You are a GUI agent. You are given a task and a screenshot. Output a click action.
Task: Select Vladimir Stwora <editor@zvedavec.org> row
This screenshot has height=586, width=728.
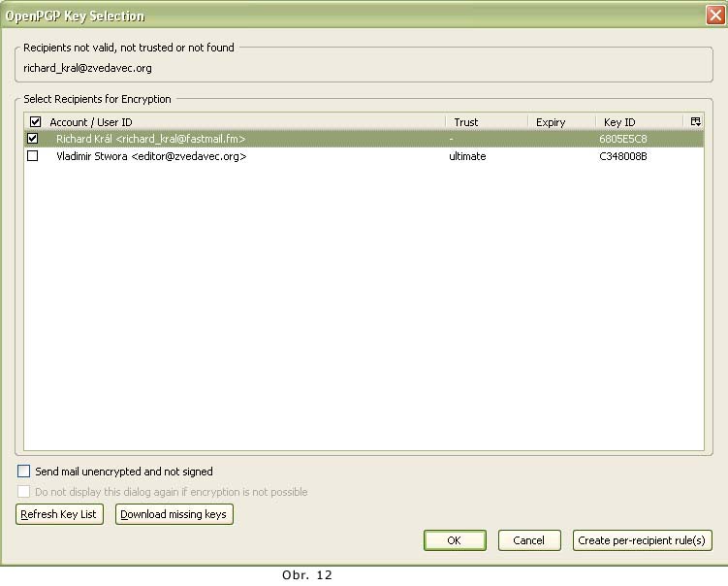point(364,156)
